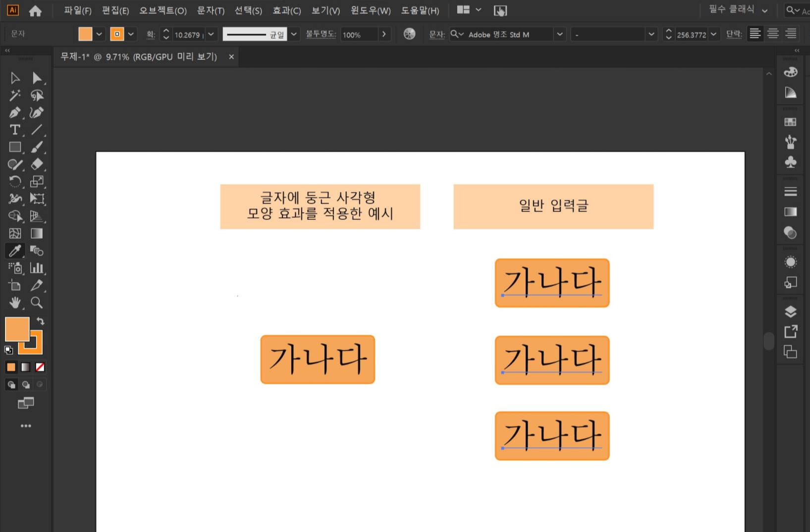Apply right align from the paragraph controls
The width and height of the screenshot is (810, 532).
coord(791,33)
